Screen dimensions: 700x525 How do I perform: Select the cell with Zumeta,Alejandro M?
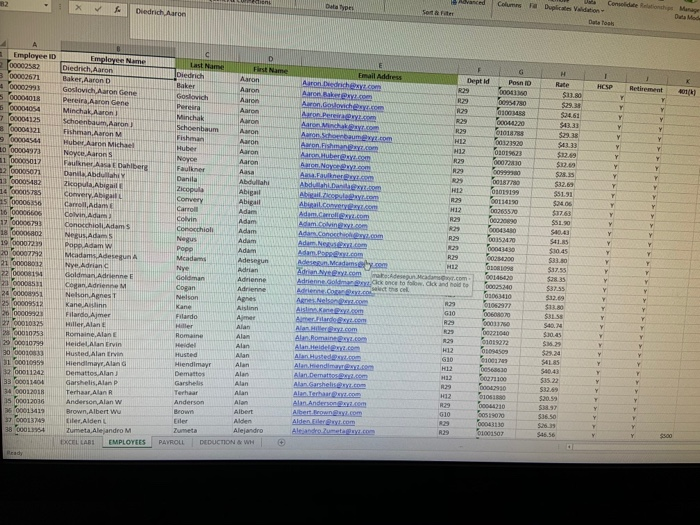pyautogui.click(x=120, y=430)
